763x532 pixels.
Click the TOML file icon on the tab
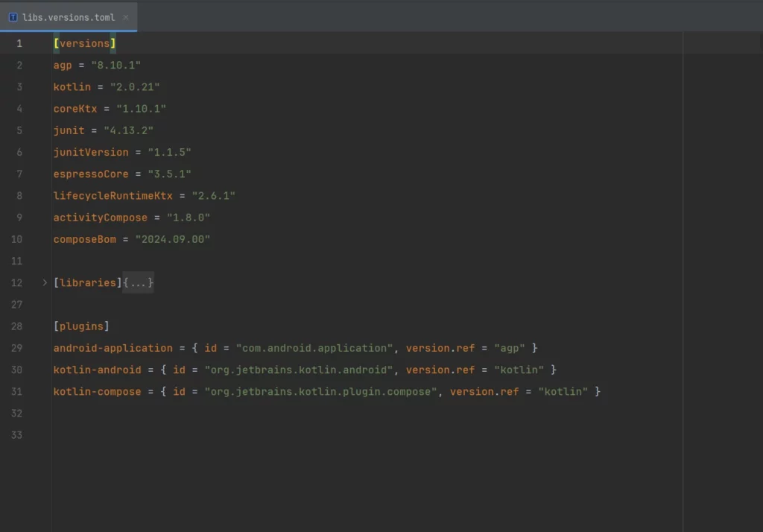coord(13,16)
